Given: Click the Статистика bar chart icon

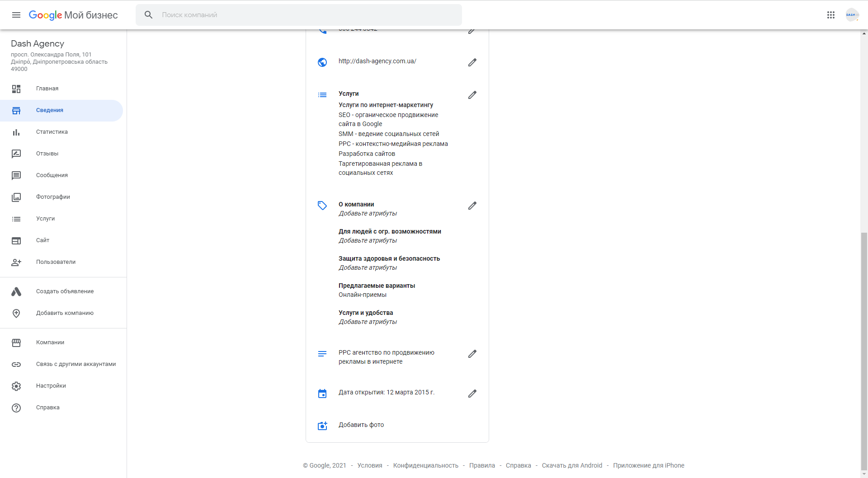Looking at the screenshot, I should (x=16, y=132).
